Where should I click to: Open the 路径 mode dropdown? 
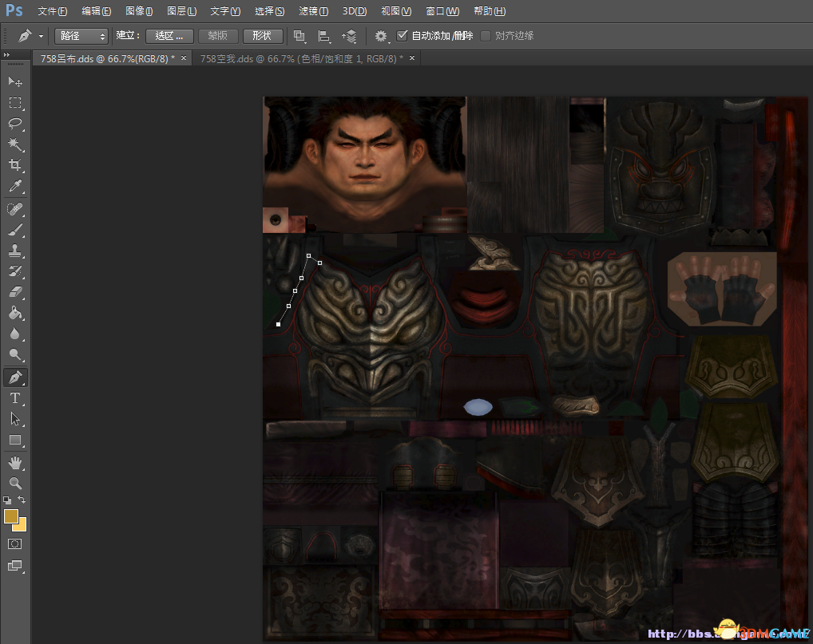[81, 36]
